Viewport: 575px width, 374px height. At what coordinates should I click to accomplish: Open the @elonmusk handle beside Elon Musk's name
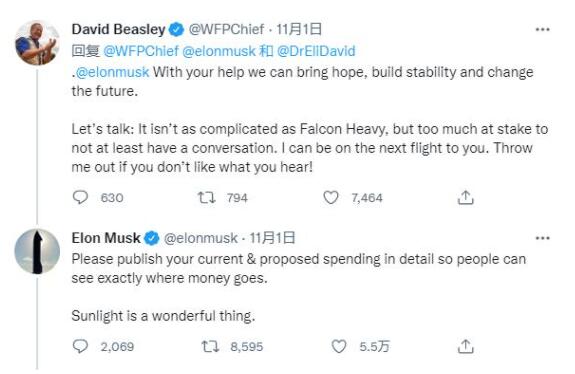tap(201, 238)
